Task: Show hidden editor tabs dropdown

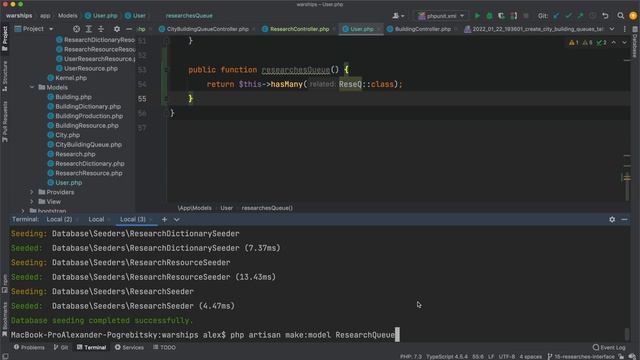Action: tap(612, 29)
